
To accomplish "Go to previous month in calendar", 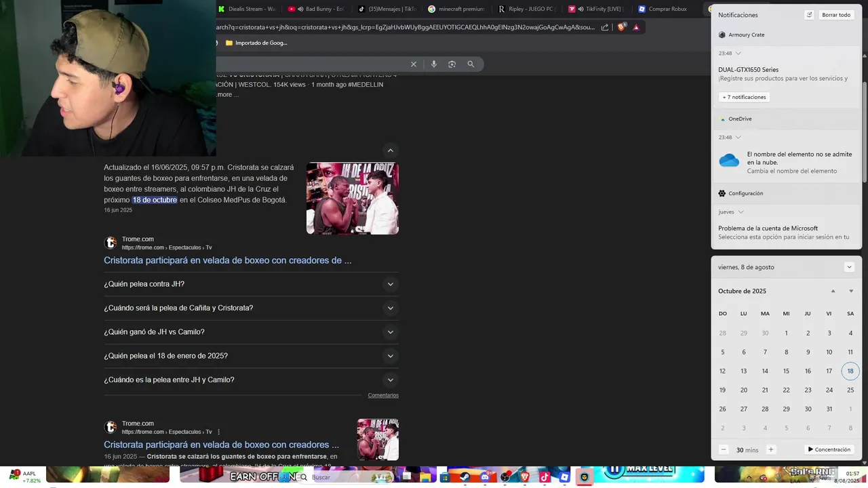I will coord(833,291).
